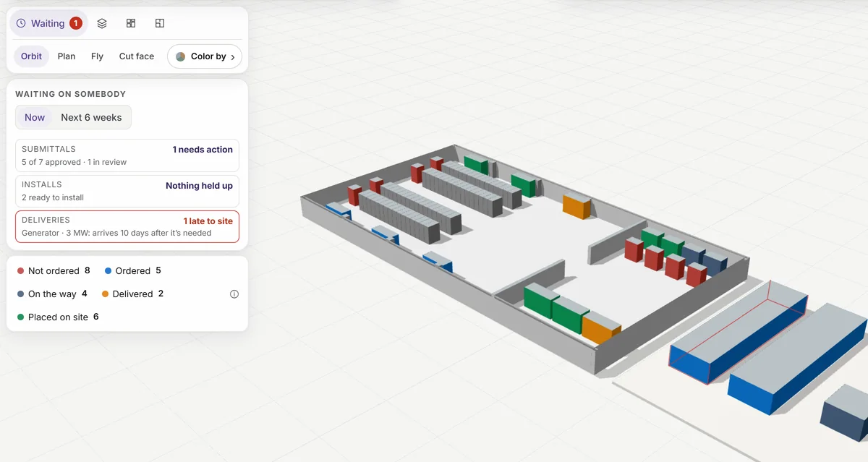868x462 pixels.
Task: Click the Generator 3 MW delivery text
Action: pyautogui.click(x=116, y=233)
